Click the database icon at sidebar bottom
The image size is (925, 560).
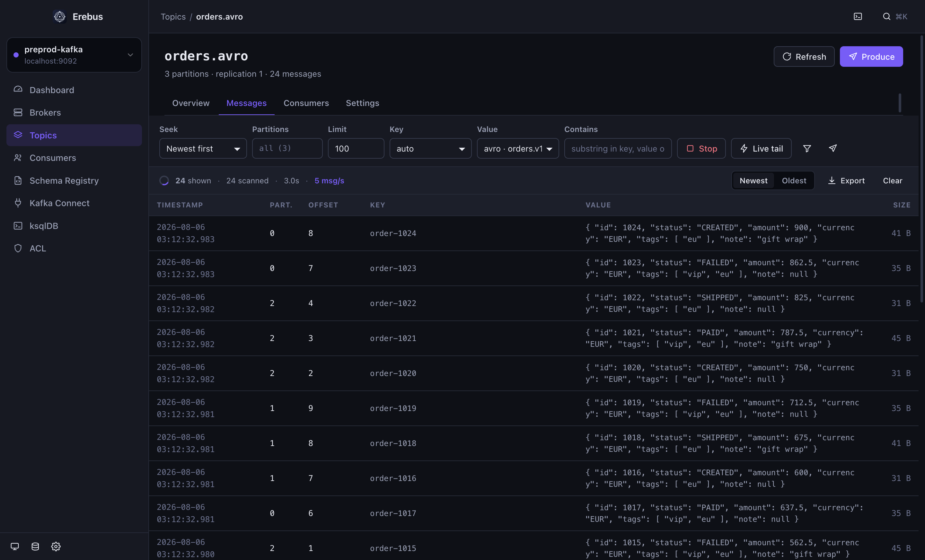pos(35,546)
